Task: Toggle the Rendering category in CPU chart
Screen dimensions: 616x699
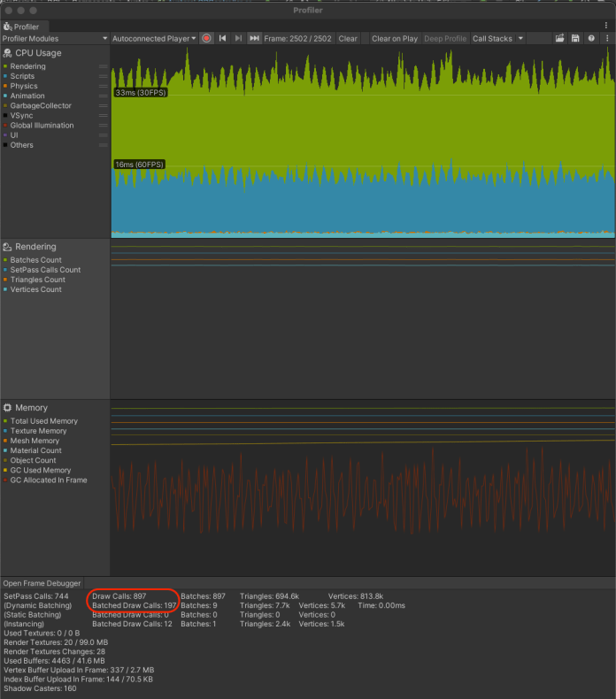Action: [27, 66]
